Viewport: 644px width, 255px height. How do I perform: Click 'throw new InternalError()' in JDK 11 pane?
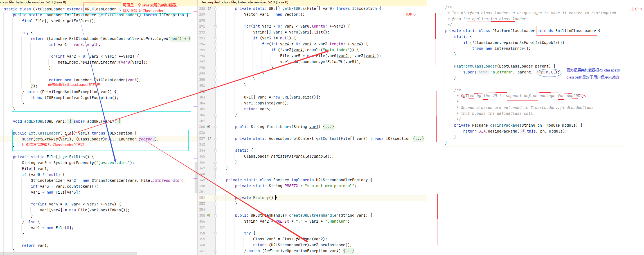501,48
